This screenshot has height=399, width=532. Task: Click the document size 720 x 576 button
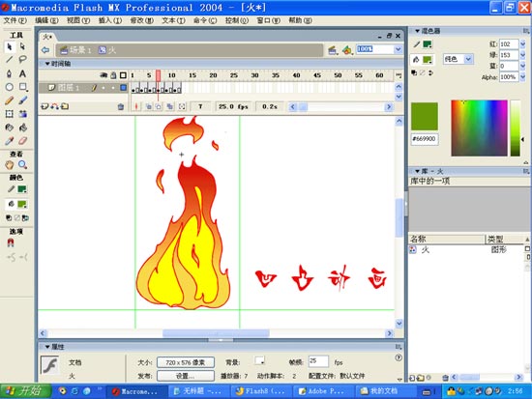[186, 362]
